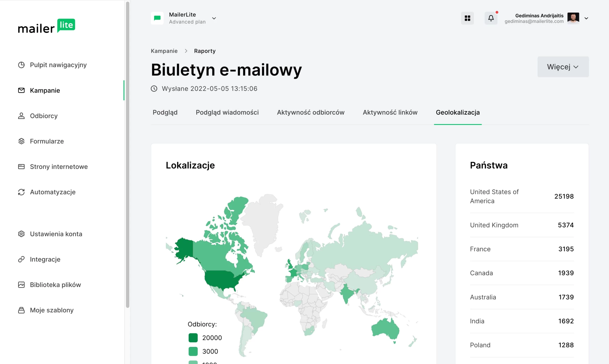609x364 pixels.
Task: Expand user profile menu chevron
Action: coord(586,18)
